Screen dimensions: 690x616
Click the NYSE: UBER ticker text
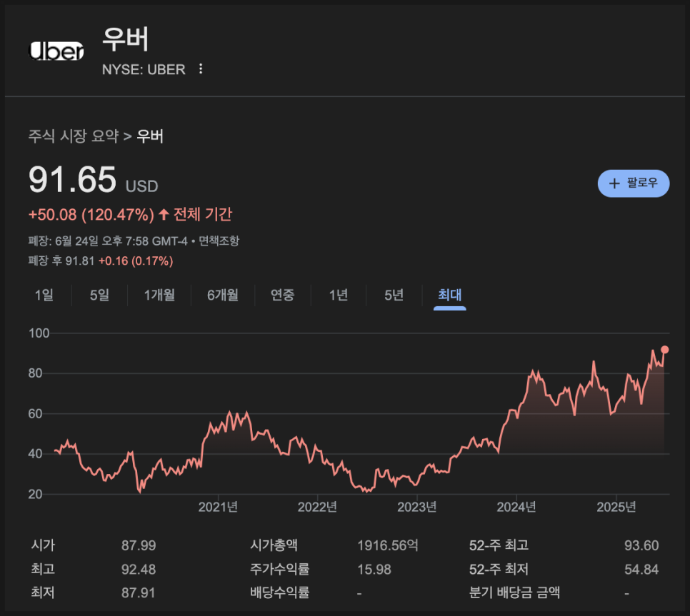pyautogui.click(x=144, y=69)
